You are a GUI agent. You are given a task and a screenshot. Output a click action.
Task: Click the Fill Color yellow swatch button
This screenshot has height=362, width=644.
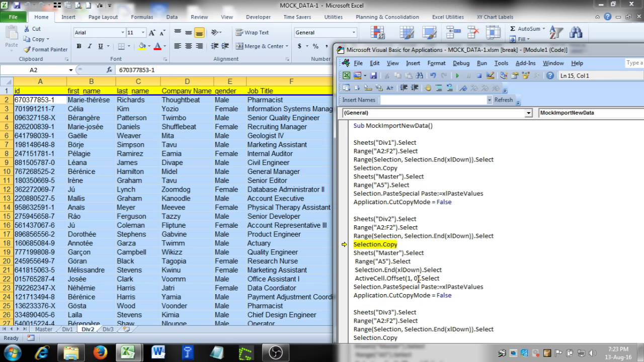tap(142, 46)
